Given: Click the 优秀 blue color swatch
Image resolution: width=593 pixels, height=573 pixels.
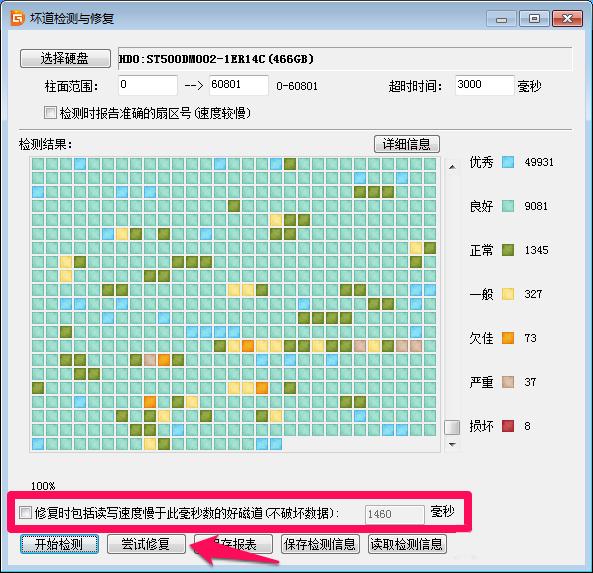Looking at the screenshot, I should (x=508, y=162).
